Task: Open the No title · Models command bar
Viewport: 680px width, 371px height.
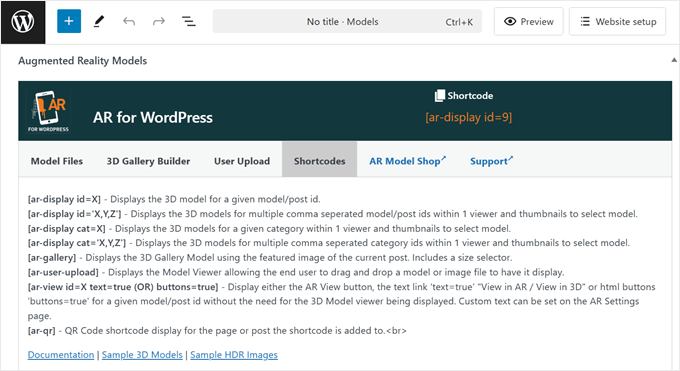Action: click(x=347, y=21)
